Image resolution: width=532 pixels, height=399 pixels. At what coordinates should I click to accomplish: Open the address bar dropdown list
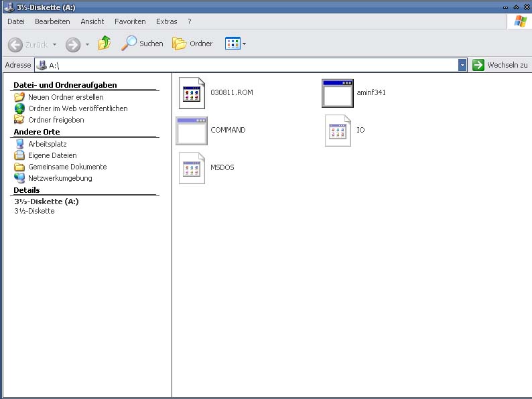point(462,65)
